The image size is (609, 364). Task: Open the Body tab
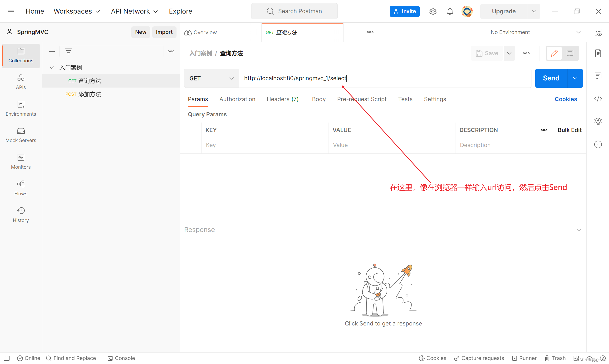[319, 99]
